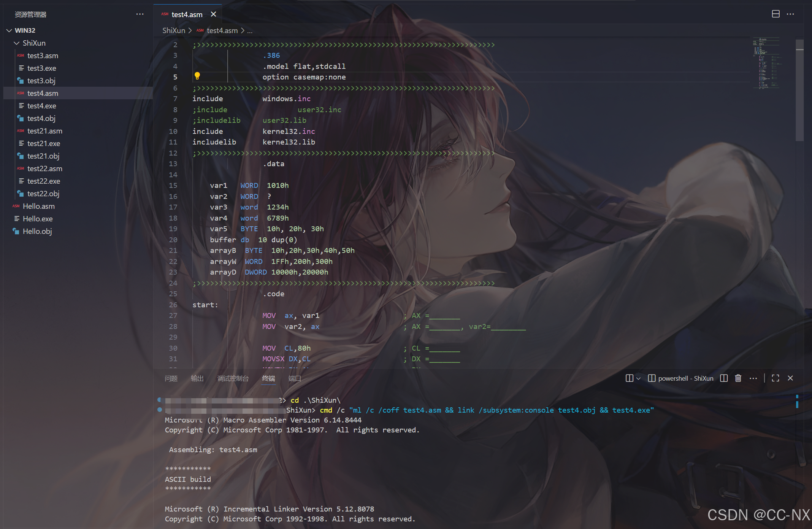The height and width of the screenshot is (529, 812).
Task: Switch to the 终端 panel tab
Action: (268, 378)
